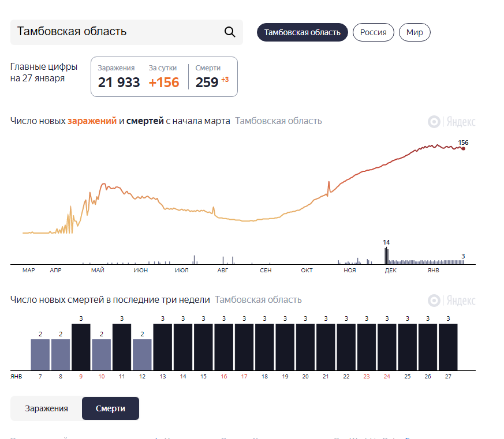Select the Тамбовская область region pill

(x=302, y=32)
